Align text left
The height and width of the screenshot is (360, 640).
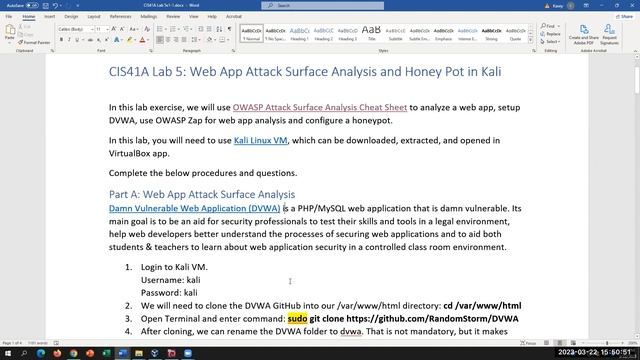[x=160, y=40]
